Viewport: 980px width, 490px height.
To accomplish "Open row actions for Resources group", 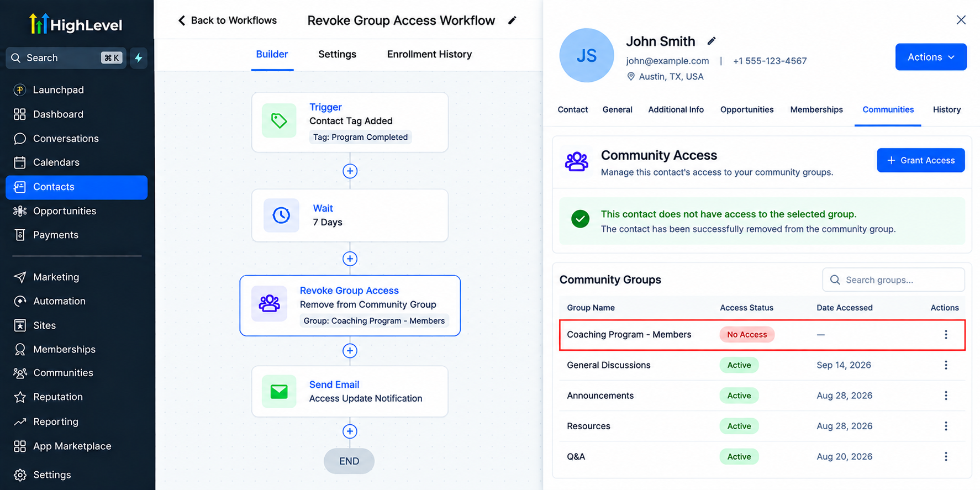I will [x=946, y=426].
